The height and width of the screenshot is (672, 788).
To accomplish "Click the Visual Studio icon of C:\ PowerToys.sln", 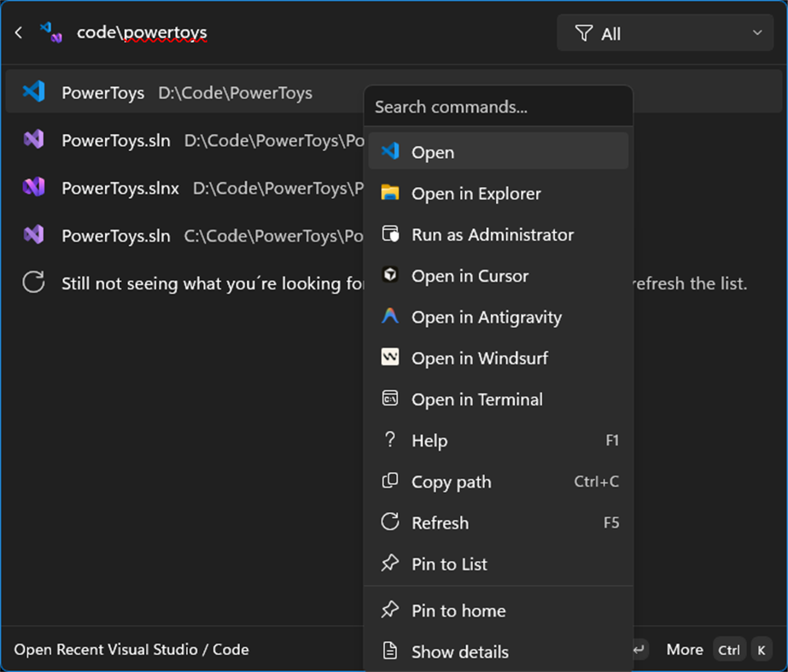I will 33,235.
